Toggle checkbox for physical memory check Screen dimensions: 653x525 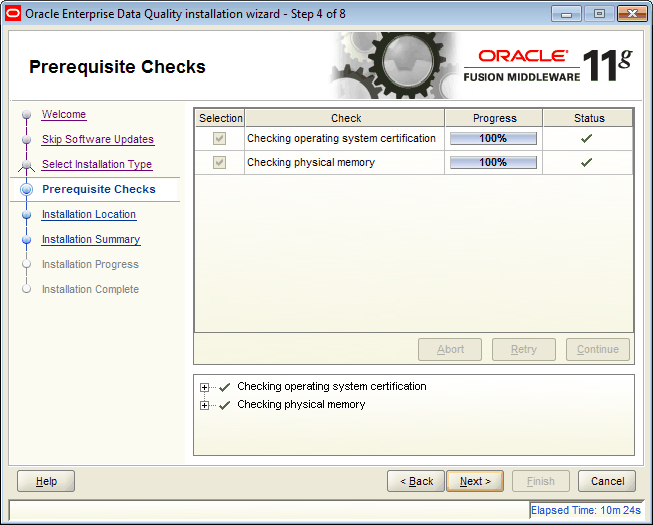(219, 162)
